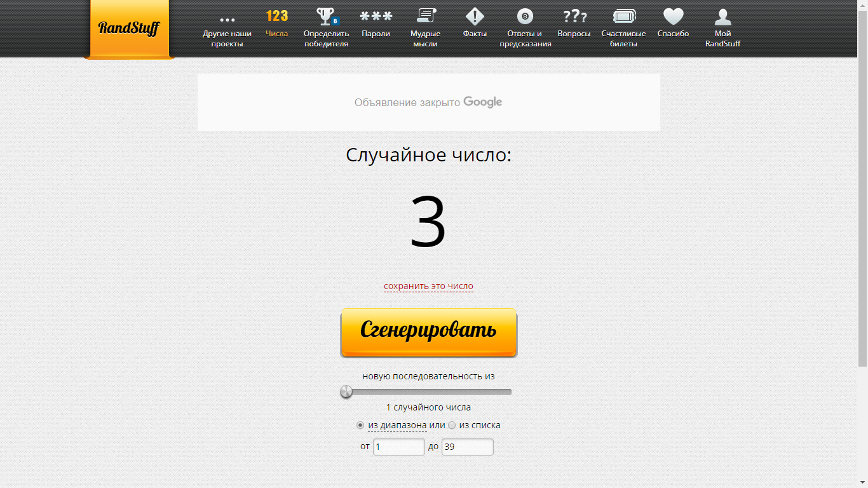Open 'Счастливые билеты' menu label

tap(624, 39)
